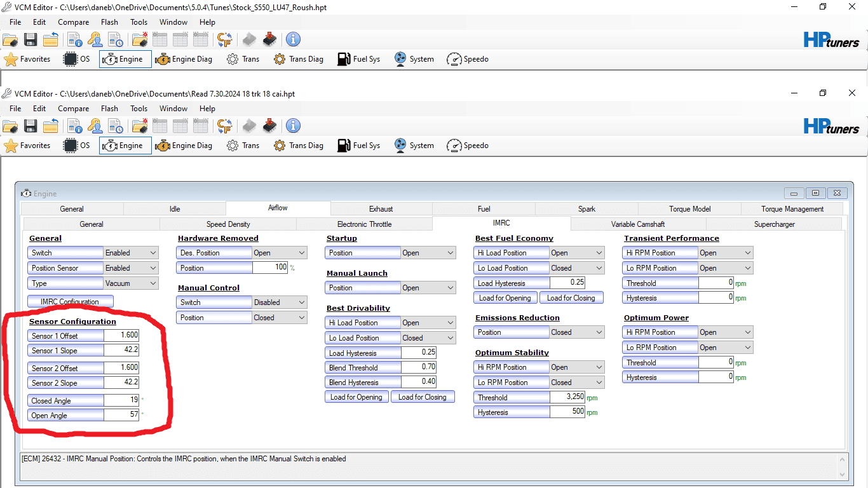
Task: Open the Speedo section in the front window
Action: (x=468, y=146)
